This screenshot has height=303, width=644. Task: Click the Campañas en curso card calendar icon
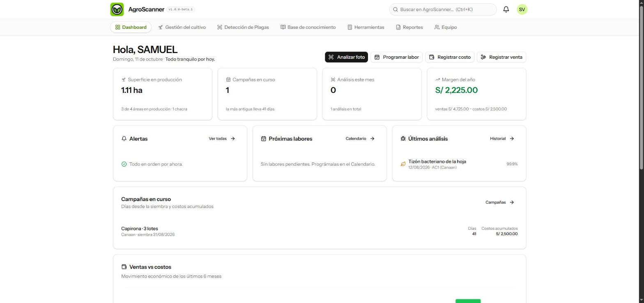pyautogui.click(x=228, y=80)
